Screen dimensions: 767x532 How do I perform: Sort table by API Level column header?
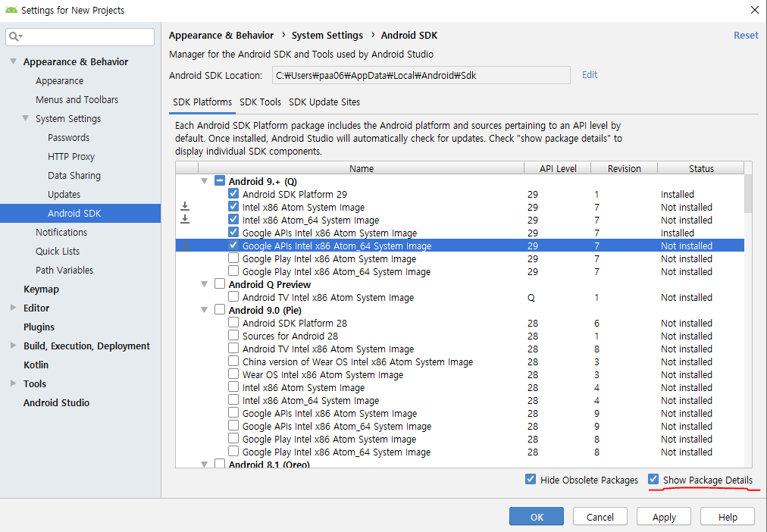pos(558,168)
